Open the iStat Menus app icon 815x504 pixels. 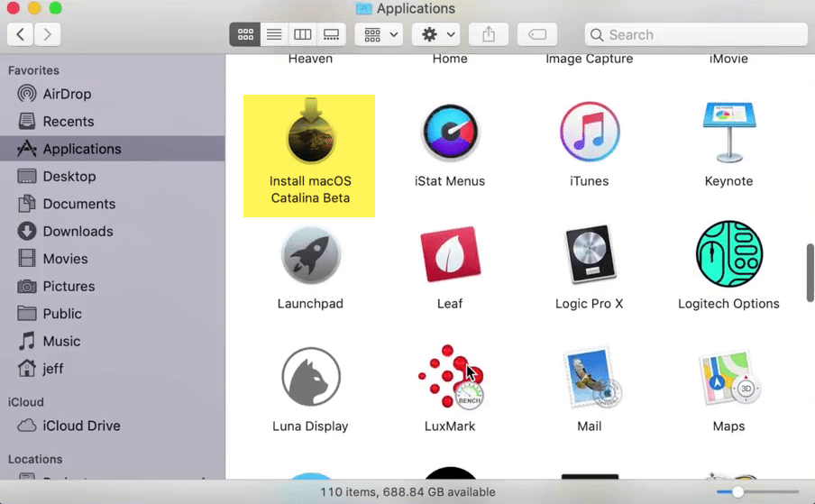tap(450, 132)
